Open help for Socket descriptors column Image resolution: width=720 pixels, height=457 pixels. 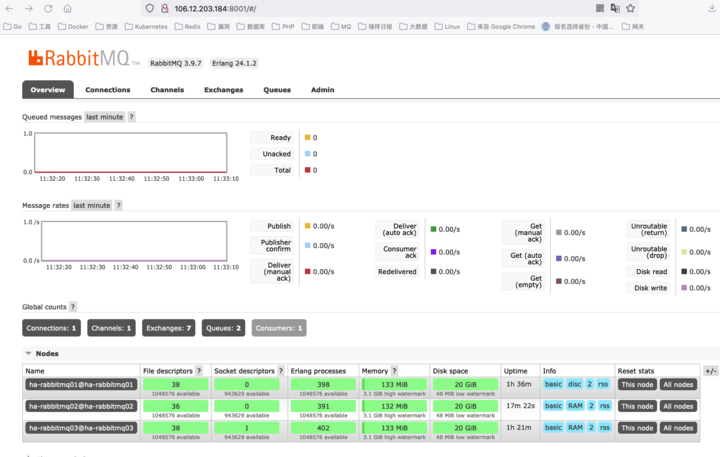pos(281,371)
